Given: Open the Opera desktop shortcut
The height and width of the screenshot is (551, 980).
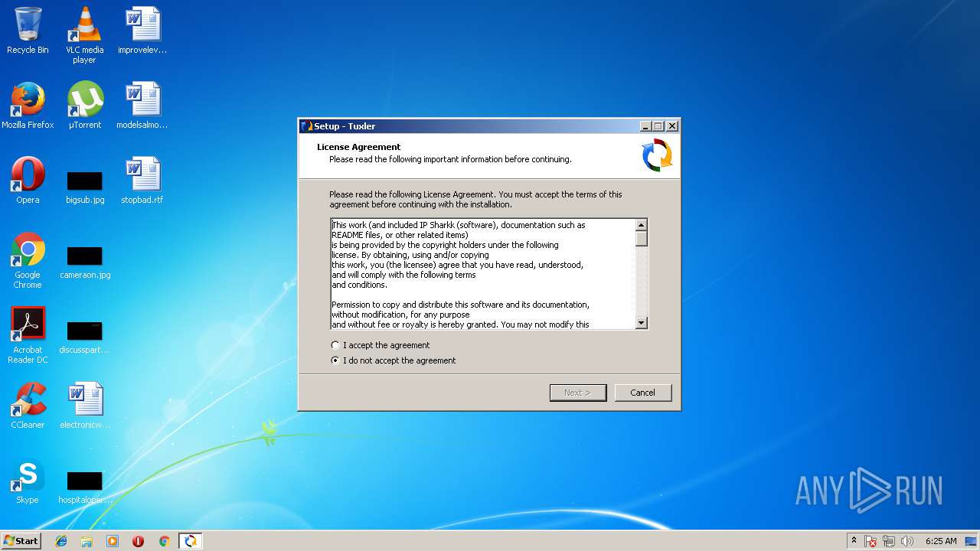Looking at the screenshot, I should (x=28, y=181).
